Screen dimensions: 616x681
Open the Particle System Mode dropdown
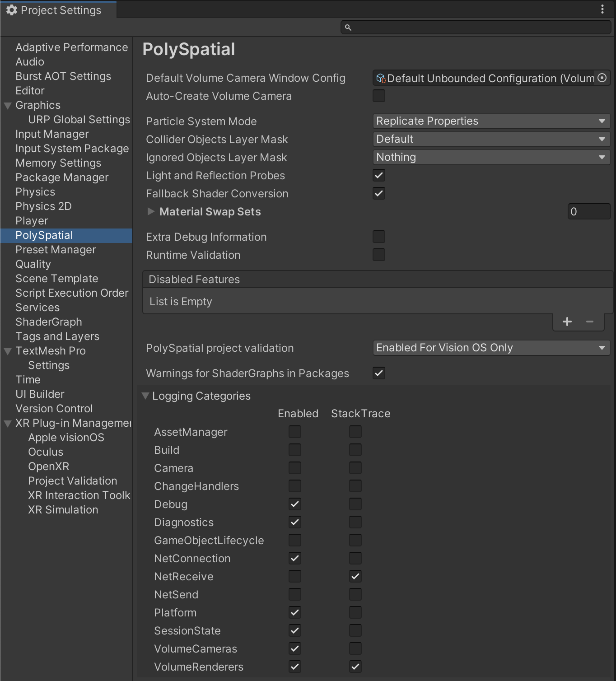pyautogui.click(x=491, y=121)
